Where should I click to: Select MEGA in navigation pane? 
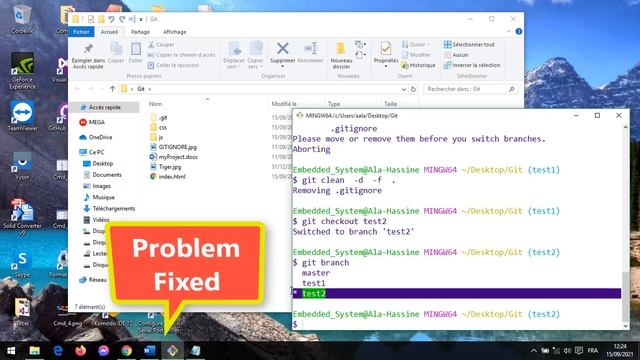[93, 122]
